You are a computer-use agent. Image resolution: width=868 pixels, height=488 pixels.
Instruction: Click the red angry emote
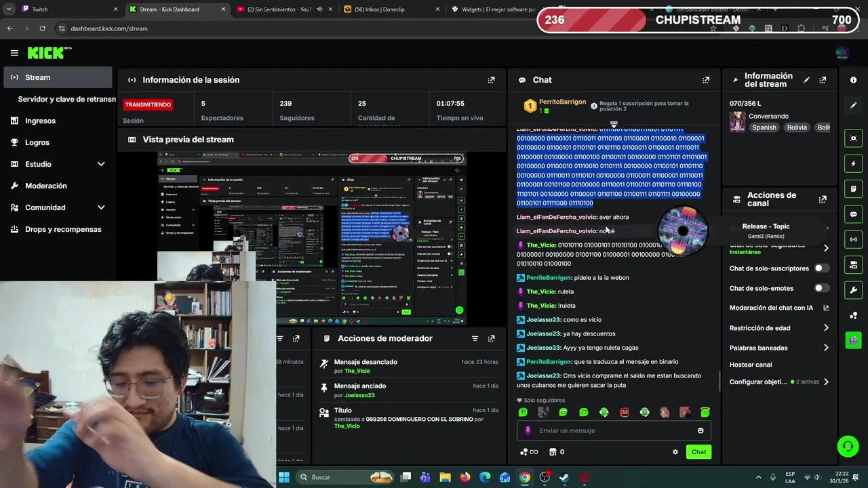[624, 412]
